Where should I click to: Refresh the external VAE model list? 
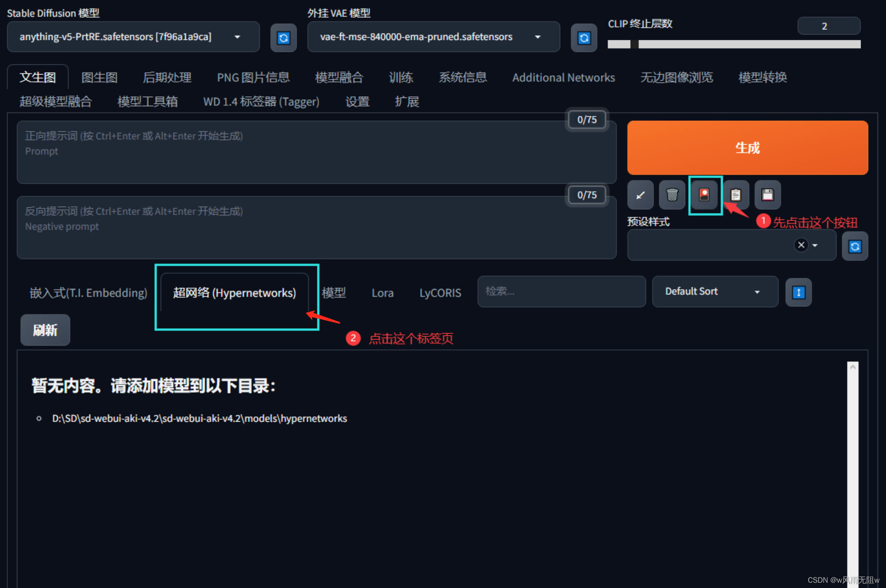[x=584, y=38]
